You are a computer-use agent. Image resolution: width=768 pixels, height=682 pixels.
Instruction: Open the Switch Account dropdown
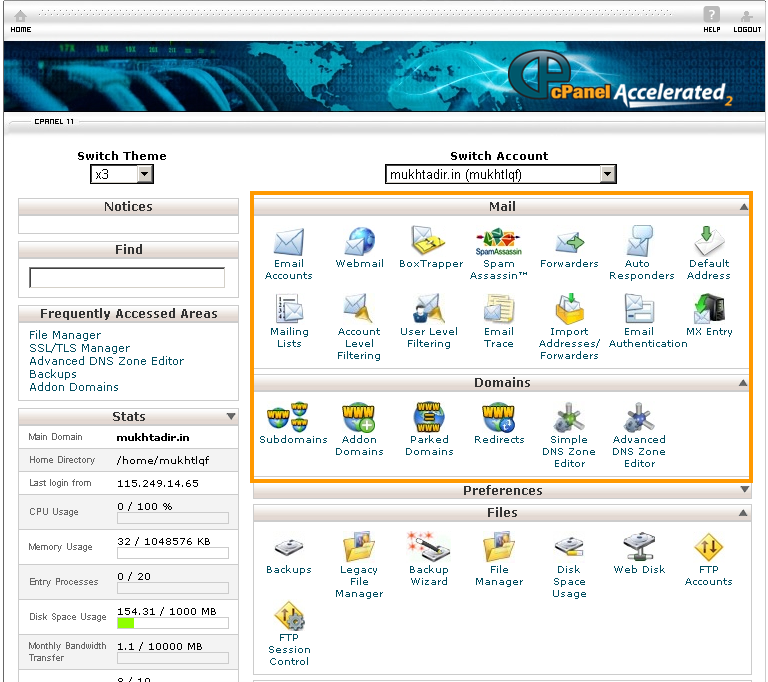click(x=501, y=174)
